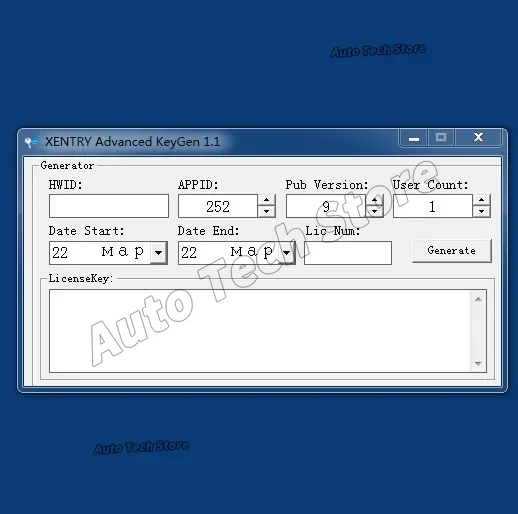Click the Pub Version label
The width and height of the screenshot is (518, 514).
pos(327,185)
